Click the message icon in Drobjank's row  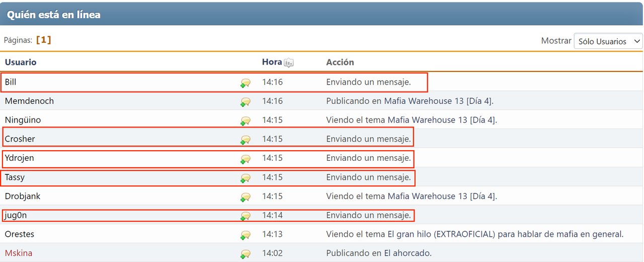246,197
